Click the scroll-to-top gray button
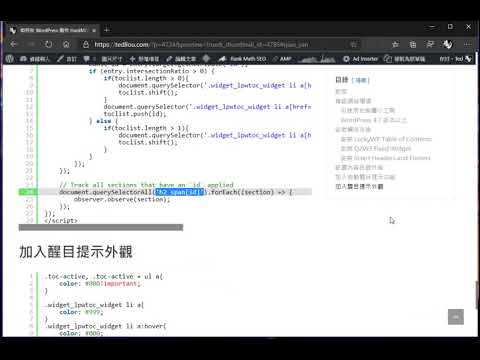Image resolution: width=480 pixels, height=360 pixels. click(x=456, y=317)
